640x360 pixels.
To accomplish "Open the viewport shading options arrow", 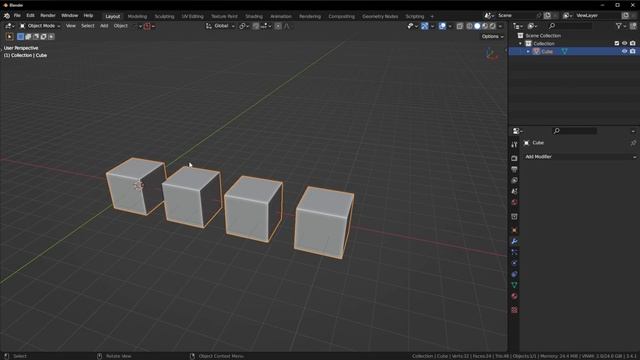I will 500,26.
